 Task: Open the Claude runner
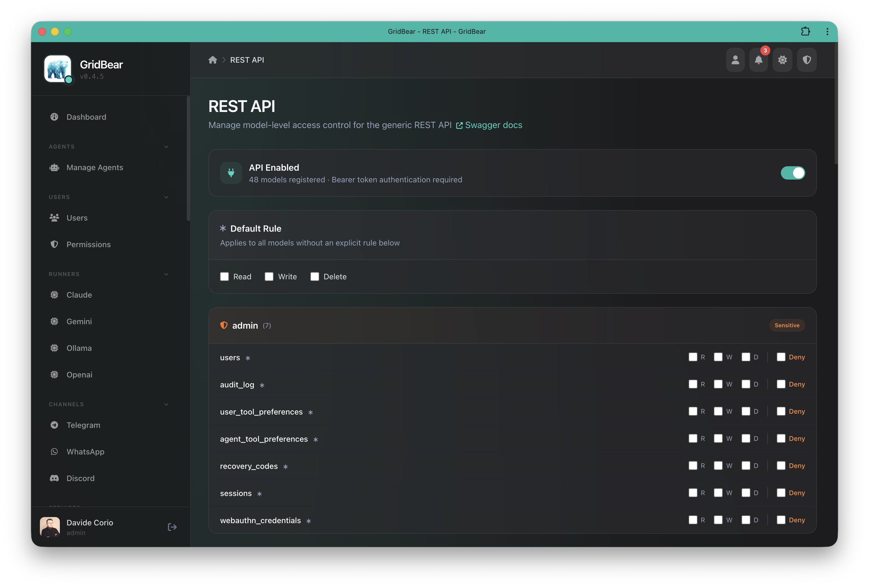(79, 295)
